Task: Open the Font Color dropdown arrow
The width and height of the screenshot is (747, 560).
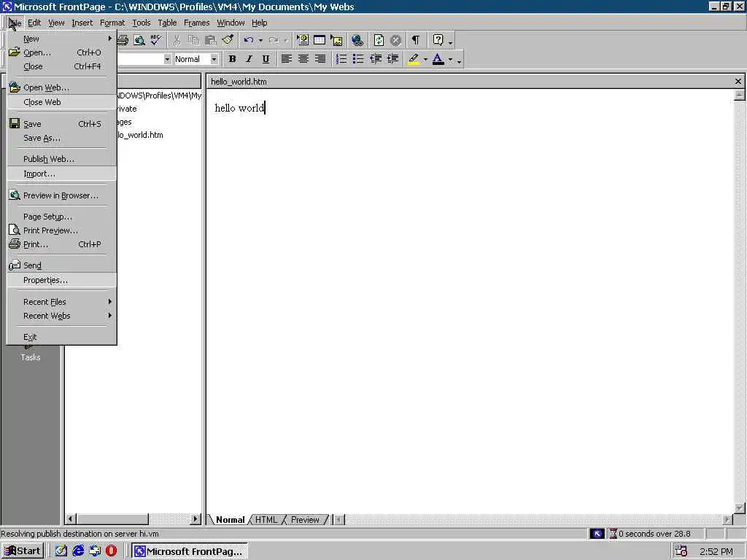Action: click(x=450, y=60)
